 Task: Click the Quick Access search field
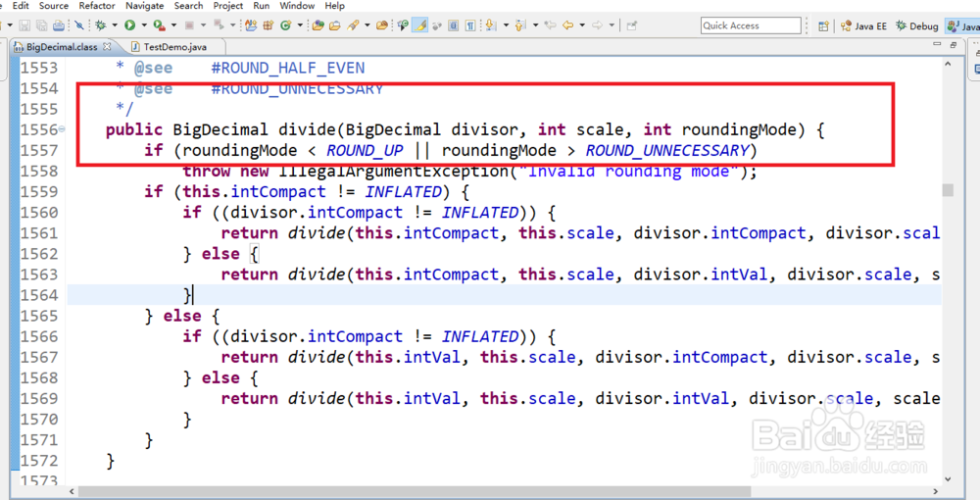[x=751, y=25]
